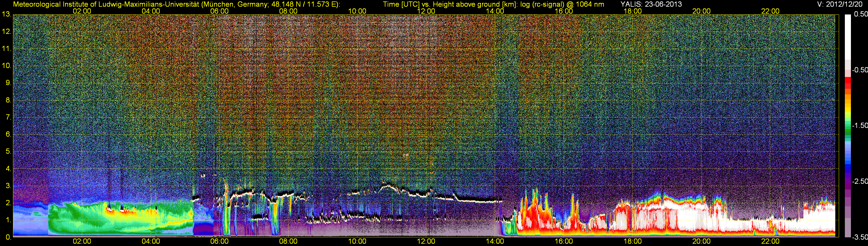
Task: Click the 3 km height axis label
Action: (x=8, y=186)
